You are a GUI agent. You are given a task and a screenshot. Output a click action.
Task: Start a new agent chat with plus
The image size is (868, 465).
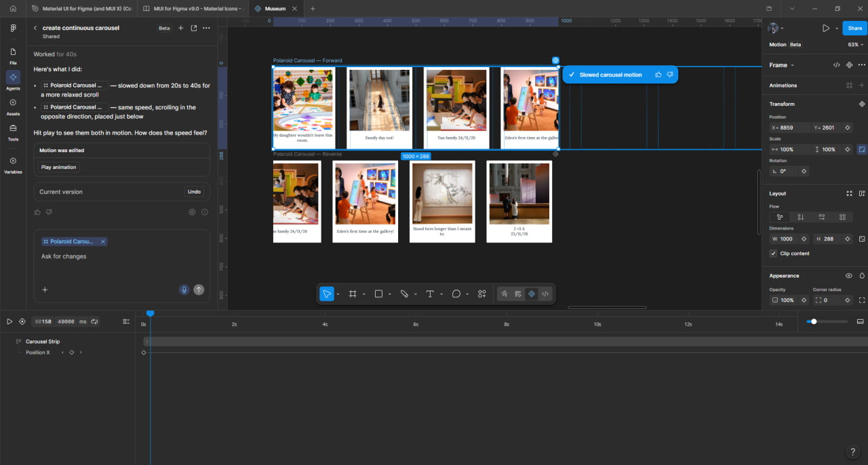[x=180, y=28]
